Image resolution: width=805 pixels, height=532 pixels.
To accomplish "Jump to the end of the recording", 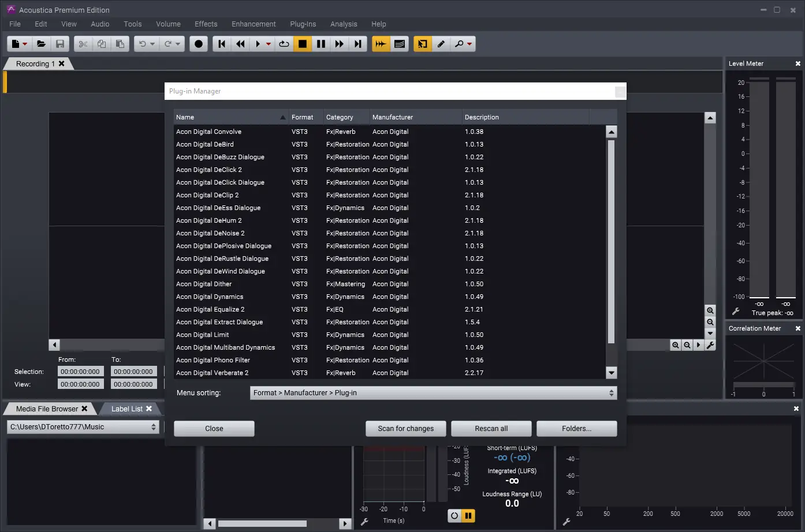I will click(x=358, y=44).
